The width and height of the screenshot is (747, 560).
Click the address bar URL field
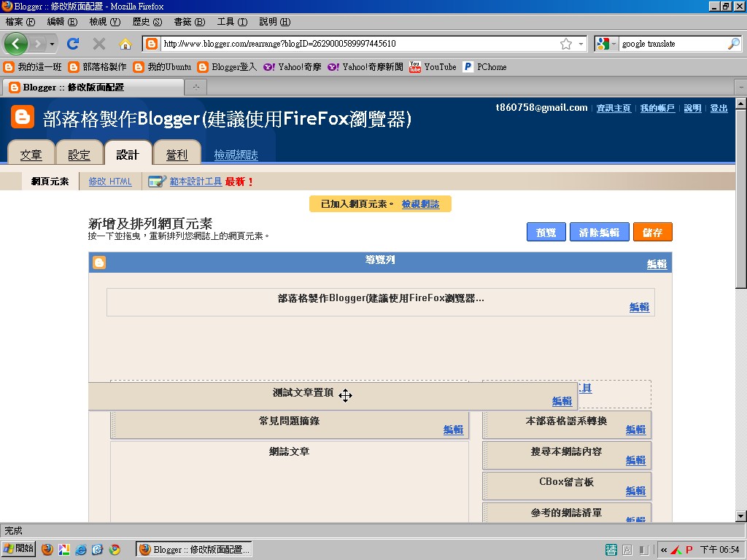(360, 44)
